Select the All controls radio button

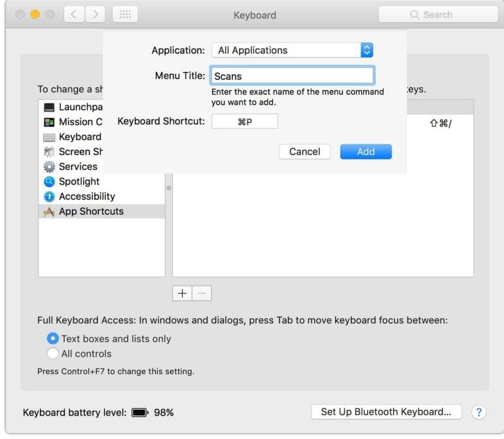pos(53,353)
